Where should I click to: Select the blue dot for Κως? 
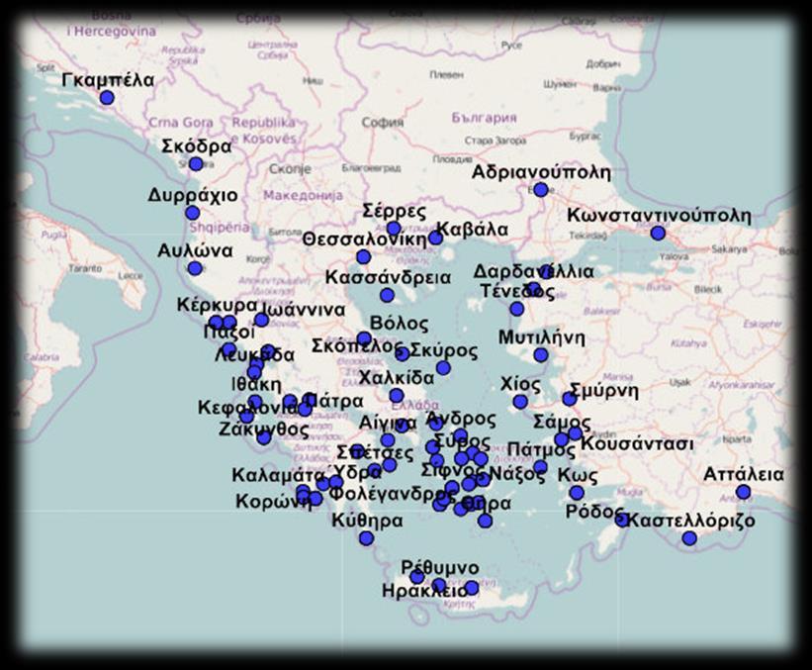pyautogui.click(x=577, y=493)
